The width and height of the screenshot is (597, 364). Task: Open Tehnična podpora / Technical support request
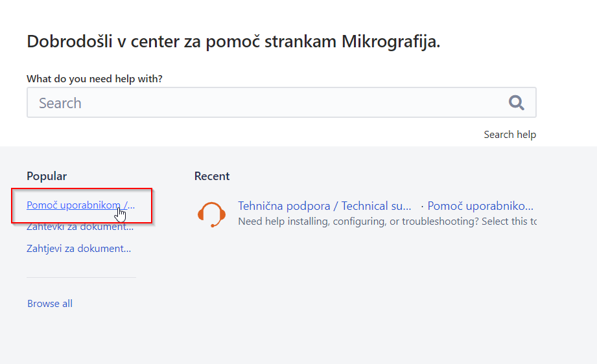[x=324, y=206]
